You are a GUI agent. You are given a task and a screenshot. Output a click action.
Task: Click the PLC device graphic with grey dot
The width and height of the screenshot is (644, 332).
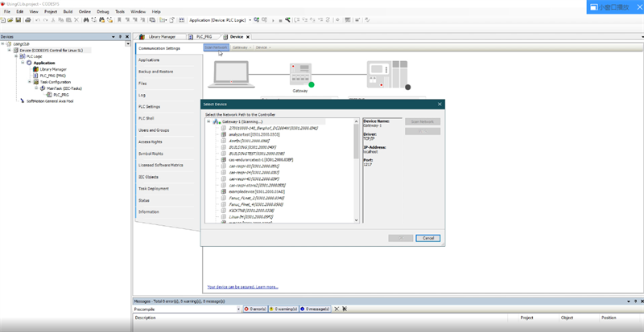[388, 75]
